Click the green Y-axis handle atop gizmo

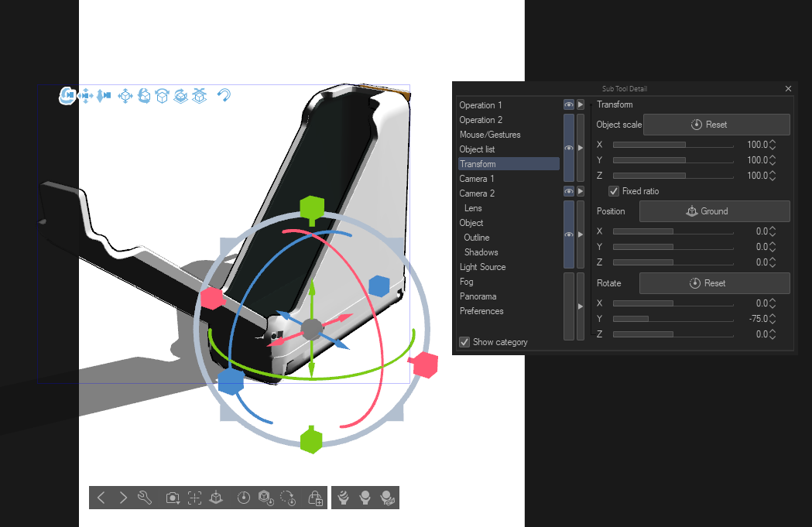point(311,207)
